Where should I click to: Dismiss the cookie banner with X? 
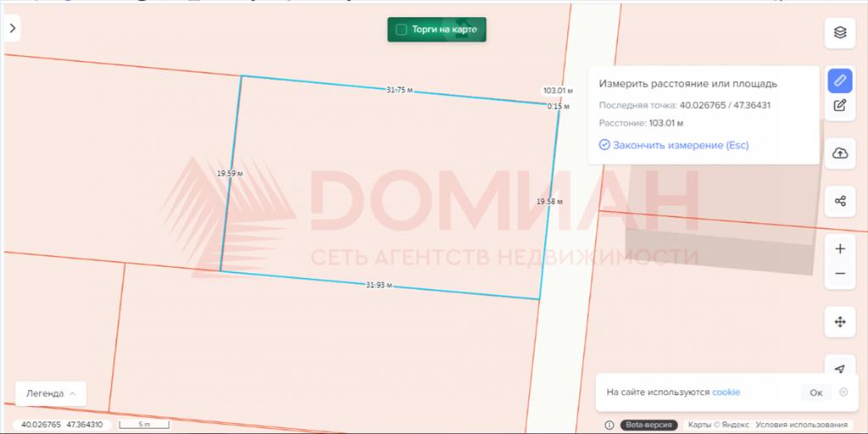click(843, 392)
